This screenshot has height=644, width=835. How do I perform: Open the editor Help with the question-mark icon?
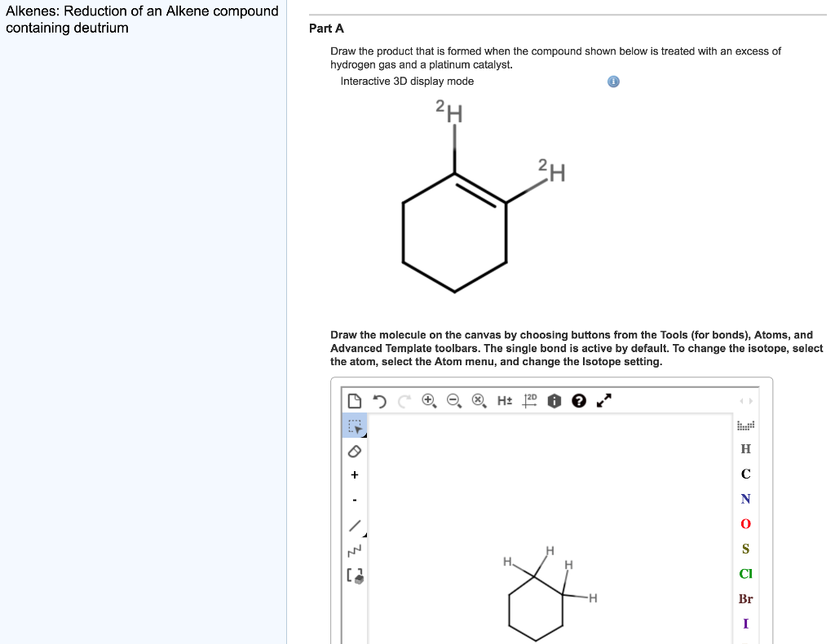(578, 400)
